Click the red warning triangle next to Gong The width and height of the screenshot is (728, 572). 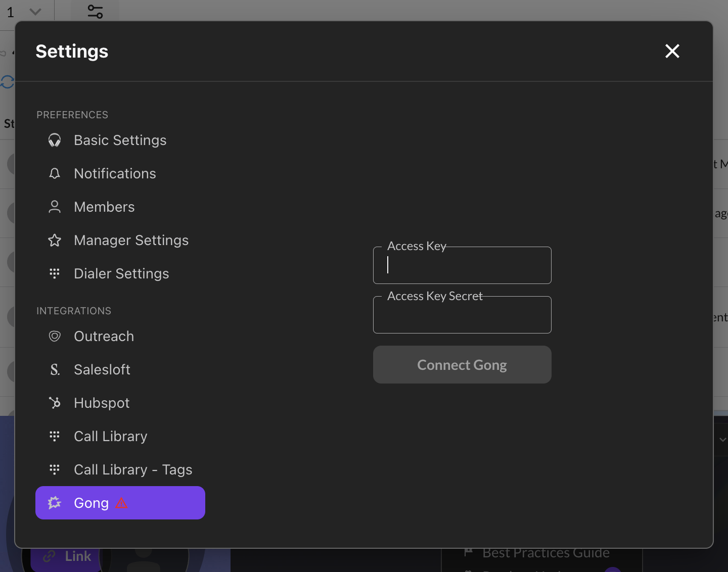click(121, 503)
